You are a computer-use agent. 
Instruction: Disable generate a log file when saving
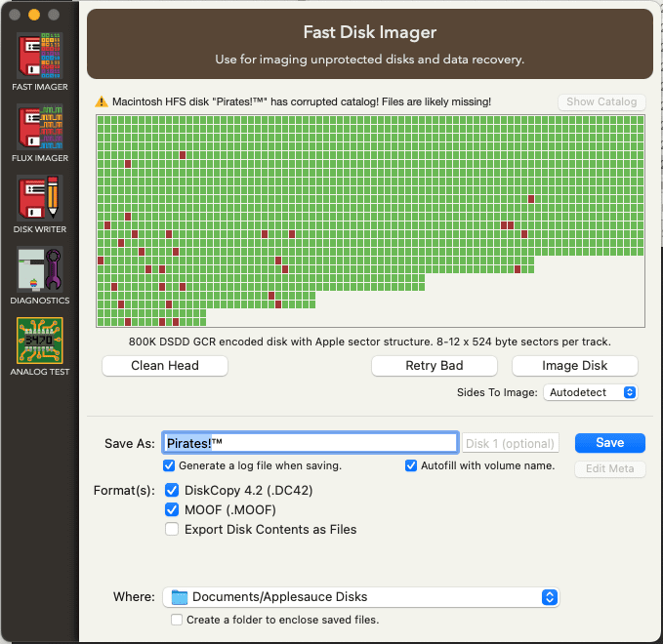[x=170, y=466]
